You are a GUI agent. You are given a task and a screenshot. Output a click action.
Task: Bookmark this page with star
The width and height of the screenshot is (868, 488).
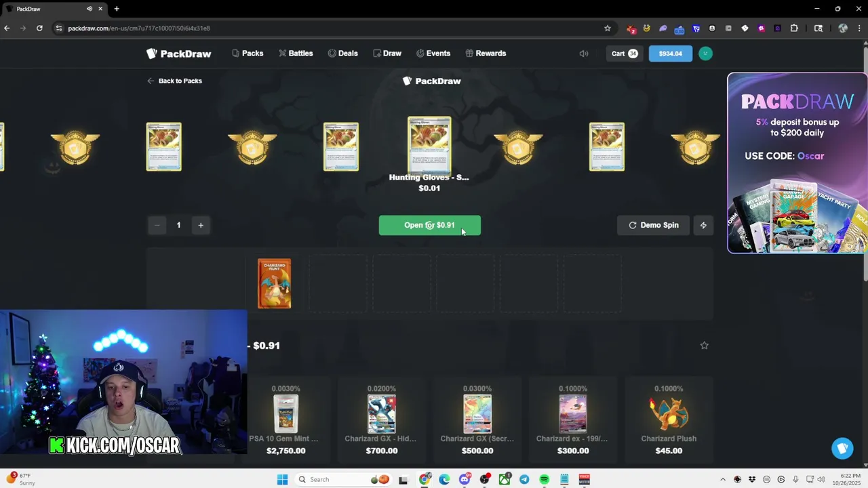pyautogui.click(x=608, y=28)
